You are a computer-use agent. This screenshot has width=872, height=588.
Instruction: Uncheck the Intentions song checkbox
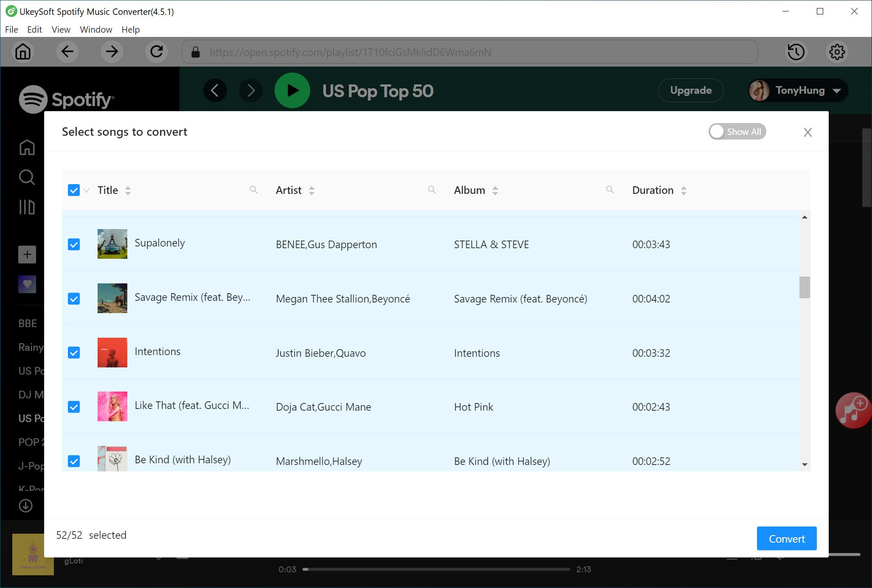click(x=74, y=353)
